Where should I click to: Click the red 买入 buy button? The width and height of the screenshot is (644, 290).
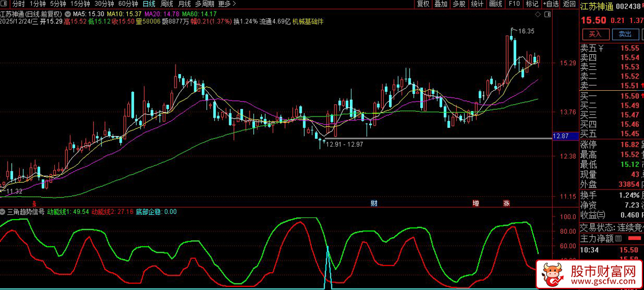595,34
